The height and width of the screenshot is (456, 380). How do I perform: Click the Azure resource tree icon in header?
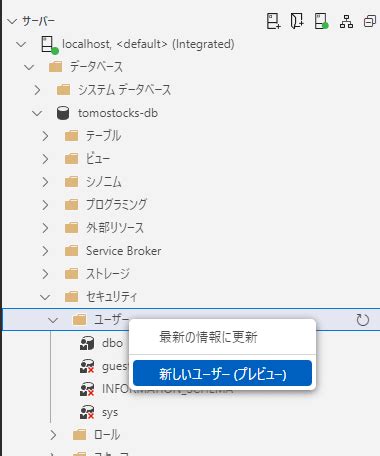click(x=346, y=22)
